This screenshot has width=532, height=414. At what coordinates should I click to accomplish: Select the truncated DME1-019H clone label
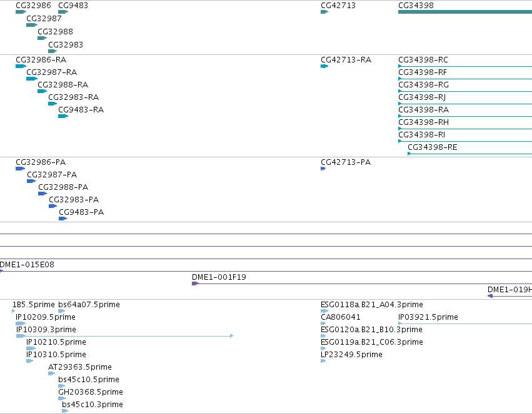tap(509, 290)
